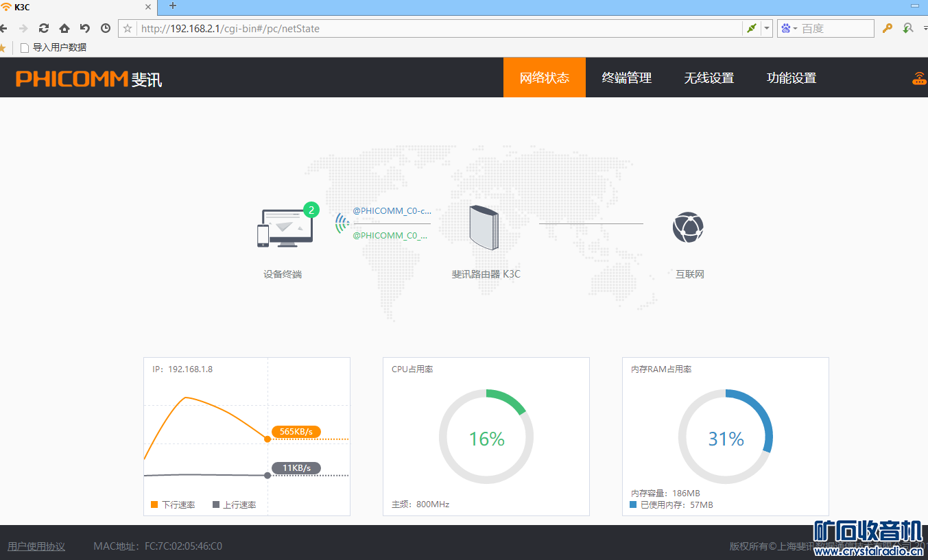
Task: Click the RAM 31% usage ring
Action: 726,437
